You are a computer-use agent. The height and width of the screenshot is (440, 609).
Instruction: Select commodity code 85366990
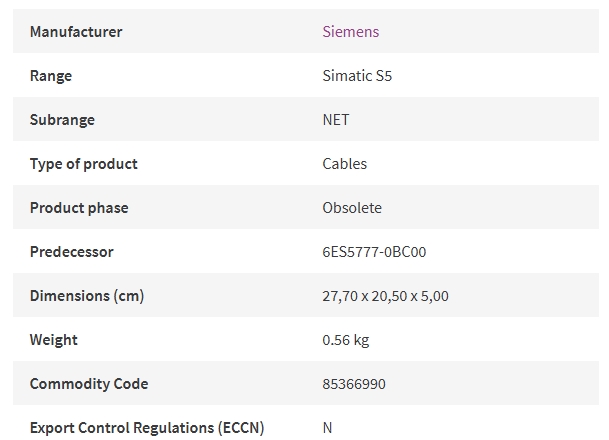click(354, 384)
